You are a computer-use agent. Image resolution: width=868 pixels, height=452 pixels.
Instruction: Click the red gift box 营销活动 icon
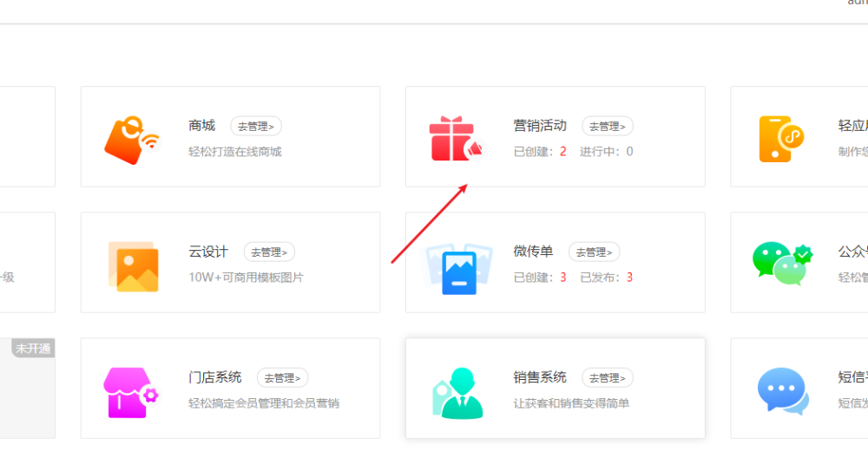457,138
